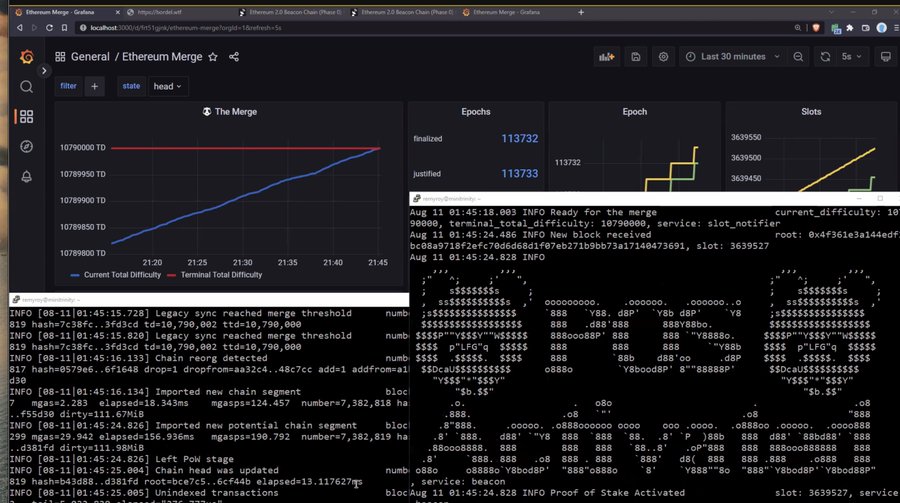Click the right terminal window PuTTY icon
Image resolution: width=900 pixels, height=503 pixels.
(417, 199)
